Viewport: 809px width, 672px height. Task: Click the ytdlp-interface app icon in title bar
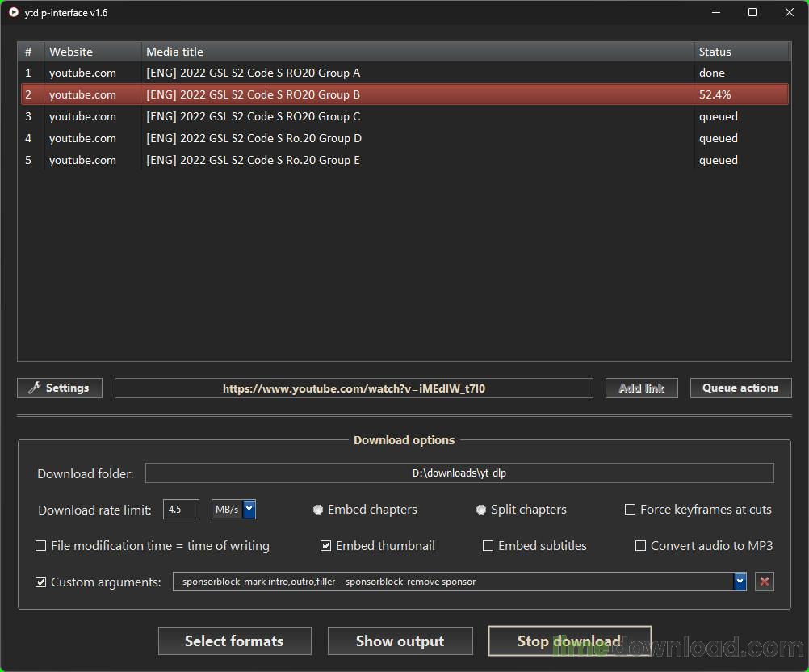(13, 13)
